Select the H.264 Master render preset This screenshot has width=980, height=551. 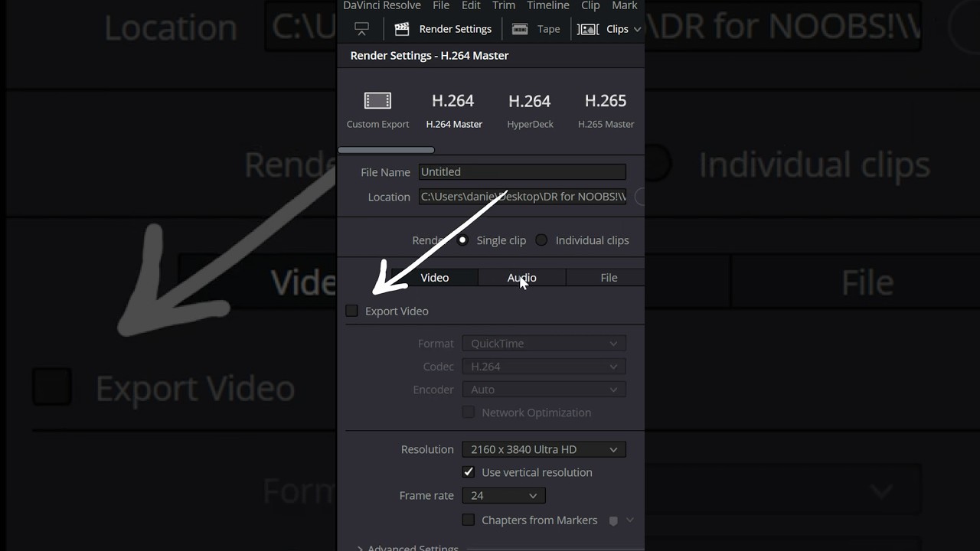click(x=454, y=110)
